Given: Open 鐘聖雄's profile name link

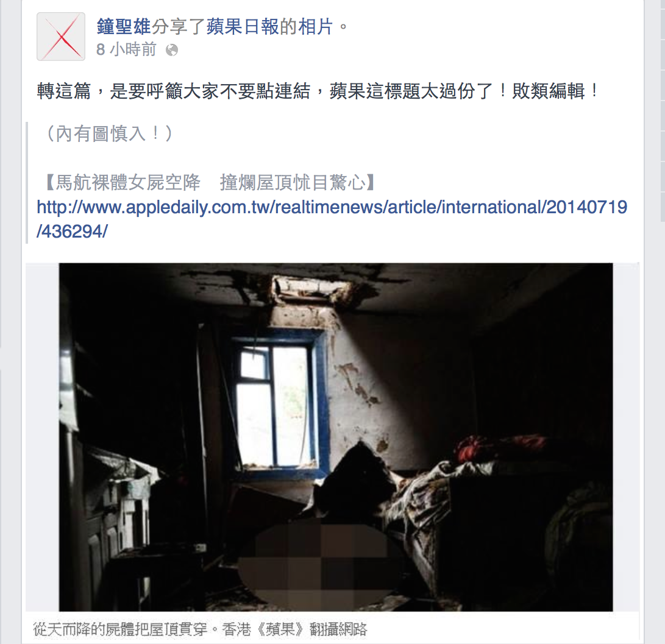Looking at the screenshot, I should click(123, 27).
